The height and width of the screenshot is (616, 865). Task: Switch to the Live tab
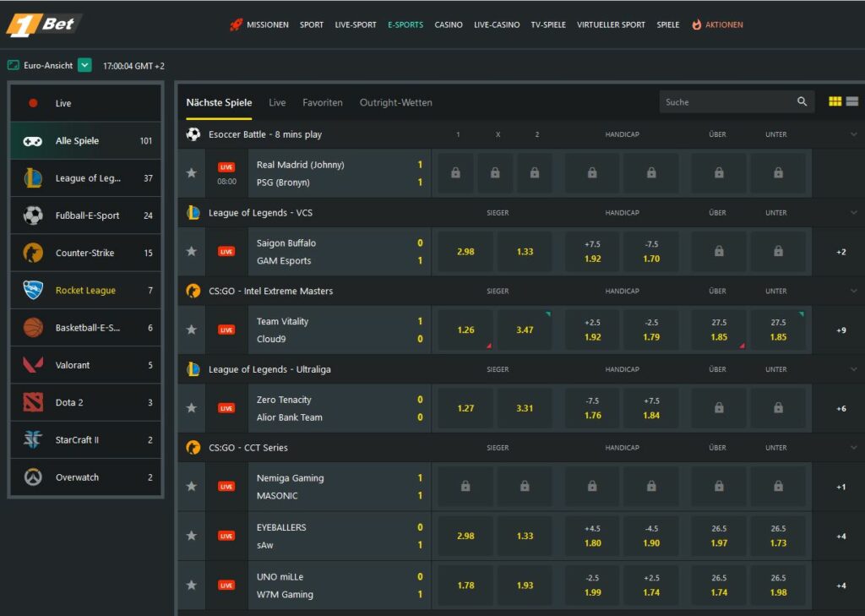tap(277, 103)
